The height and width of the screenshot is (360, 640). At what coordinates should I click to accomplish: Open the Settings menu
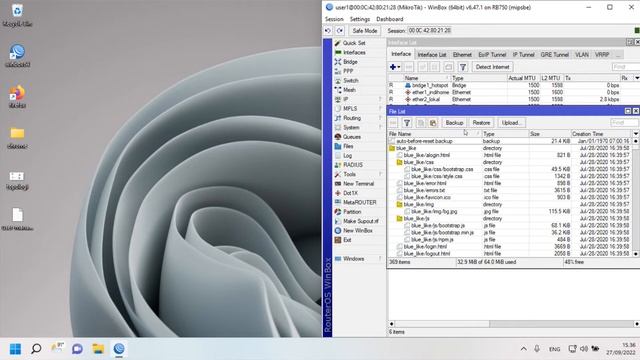[360, 19]
